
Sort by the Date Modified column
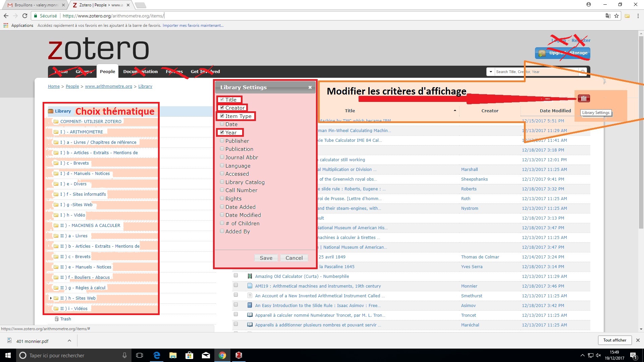click(555, 111)
